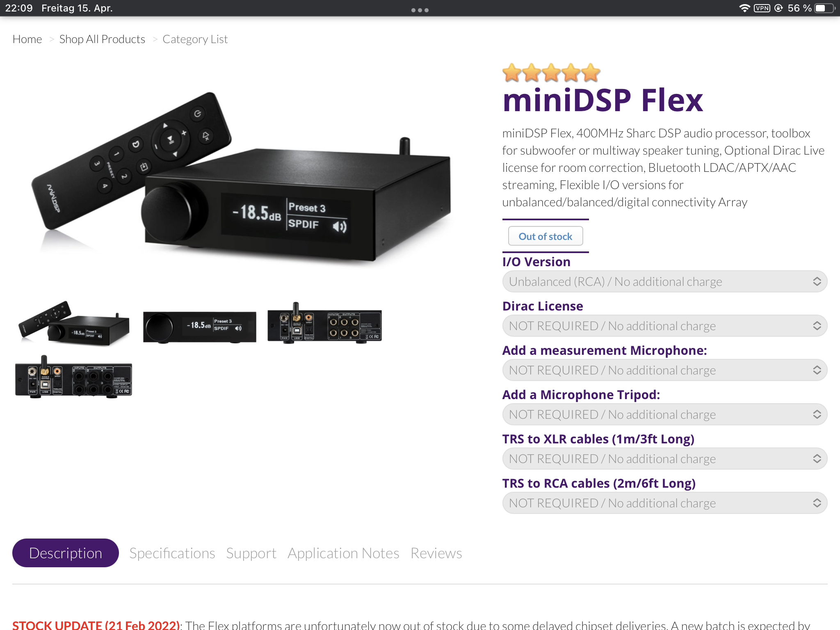840x630 pixels.
Task: Select the Application Notes tab
Action: point(343,553)
